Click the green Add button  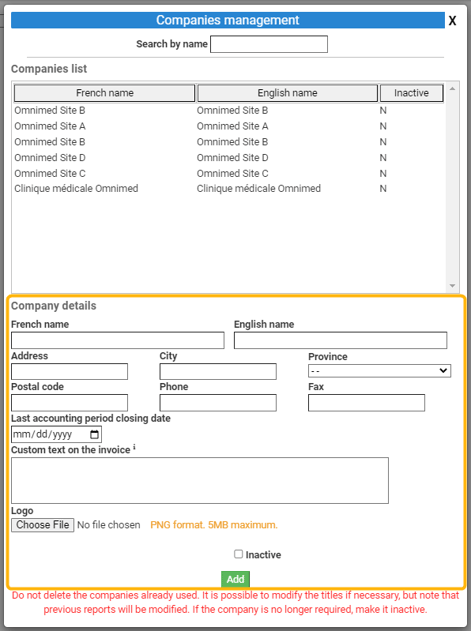click(x=235, y=579)
